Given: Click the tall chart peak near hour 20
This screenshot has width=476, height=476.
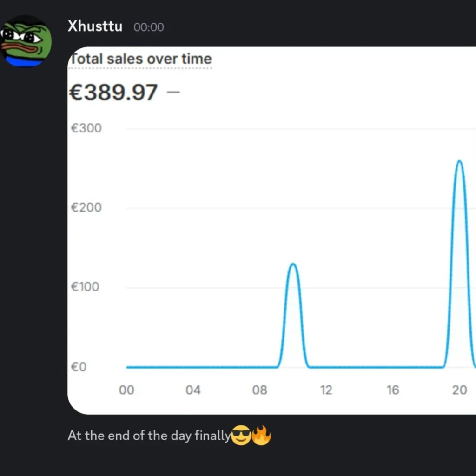Looking at the screenshot, I should point(459,162).
